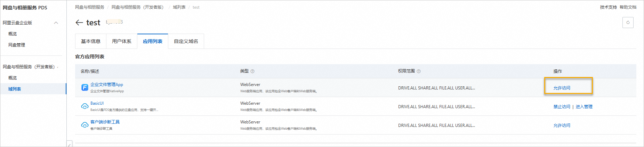This screenshot has width=644, height=147.
Task: Click 允许访问 for 客户端诊断工具
Action: click(562, 125)
